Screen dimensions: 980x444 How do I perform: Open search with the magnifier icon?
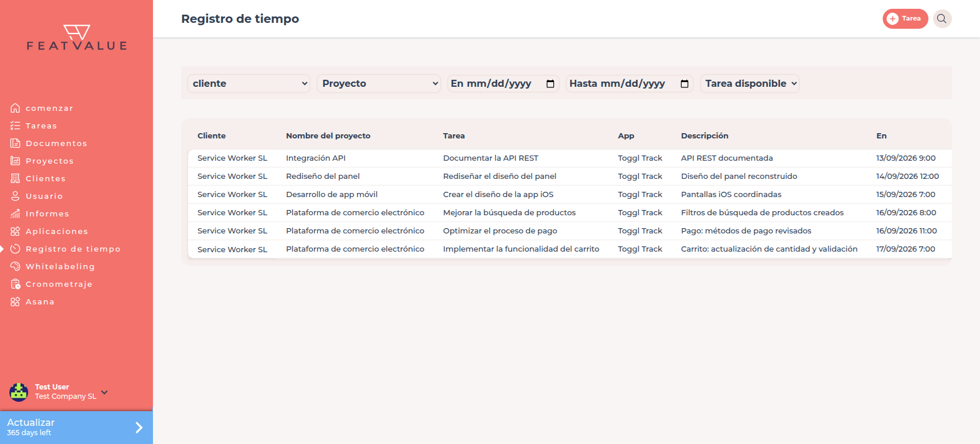pos(942,19)
